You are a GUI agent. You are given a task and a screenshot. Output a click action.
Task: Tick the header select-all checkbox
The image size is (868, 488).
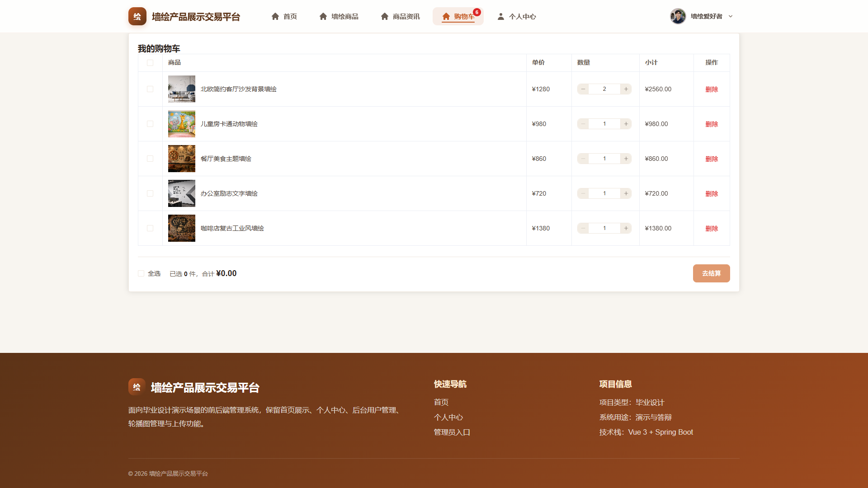point(150,63)
